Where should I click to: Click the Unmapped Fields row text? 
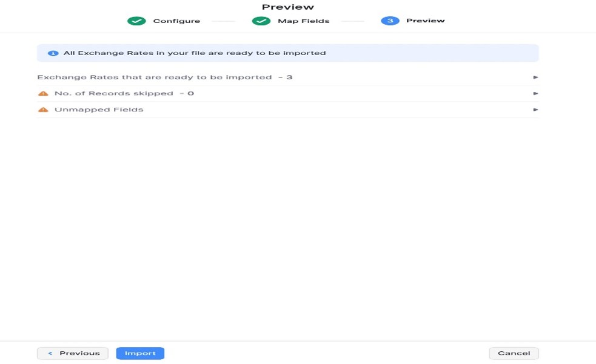(99, 110)
